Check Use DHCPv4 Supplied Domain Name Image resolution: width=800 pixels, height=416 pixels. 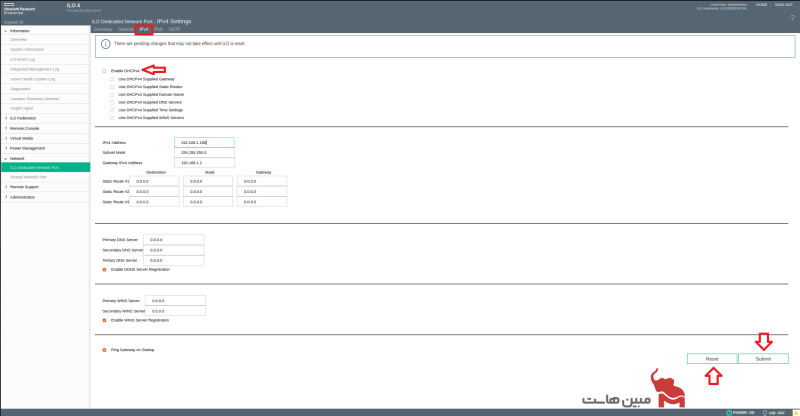(x=112, y=94)
